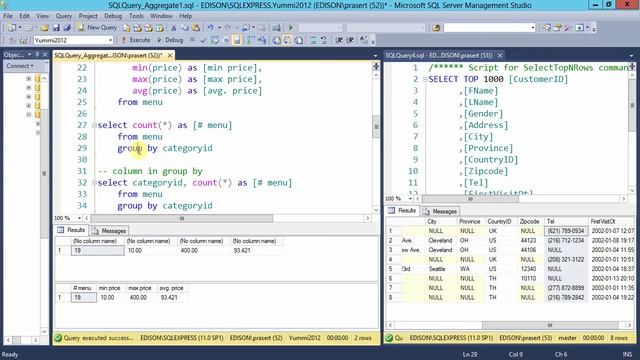Viewport: 640px width, 360px height.
Task: Collapse the select block at line 27
Action: (94, 125)
